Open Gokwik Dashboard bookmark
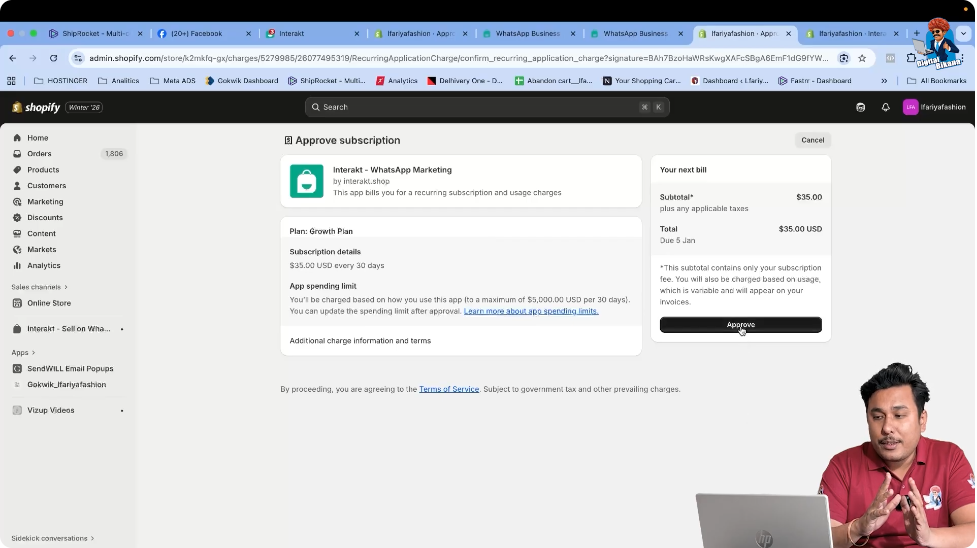Image resolution: width=977 pixels, height=548 pixels. click(x=242, y=80)
